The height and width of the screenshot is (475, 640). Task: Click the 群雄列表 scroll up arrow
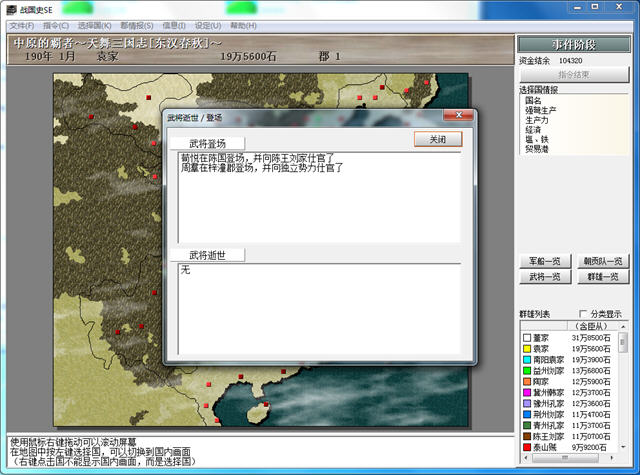[623, 326]
